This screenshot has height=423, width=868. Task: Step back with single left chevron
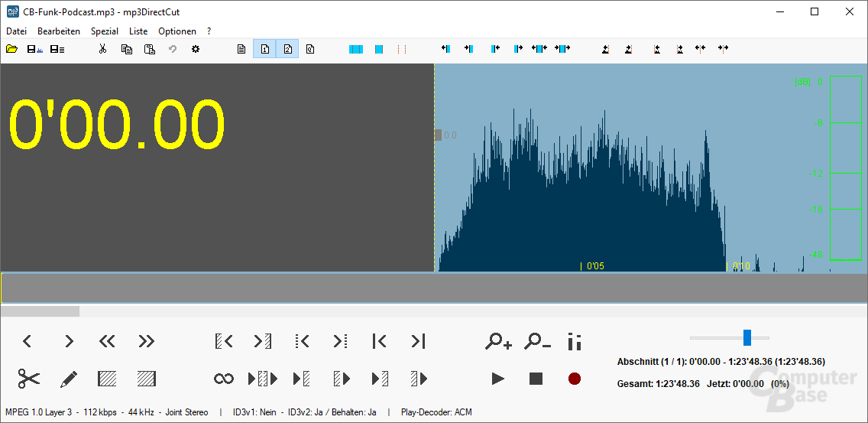[x=28, y=341]
